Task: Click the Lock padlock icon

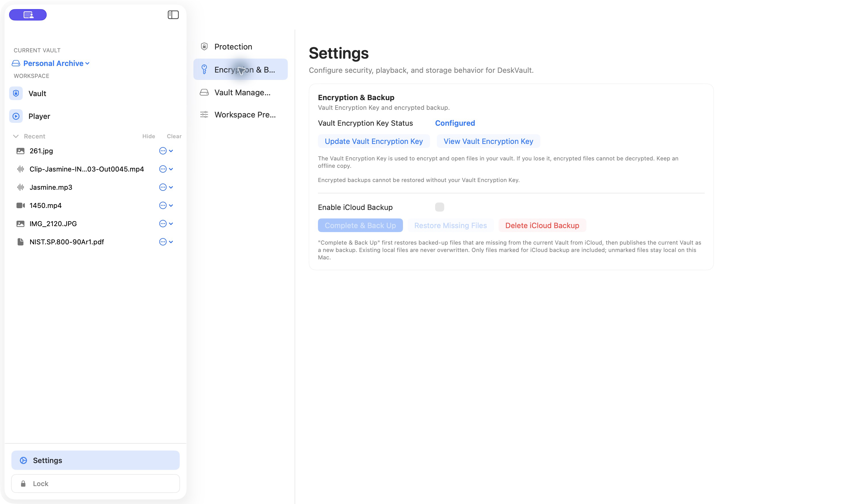Action: pos(23,484)
